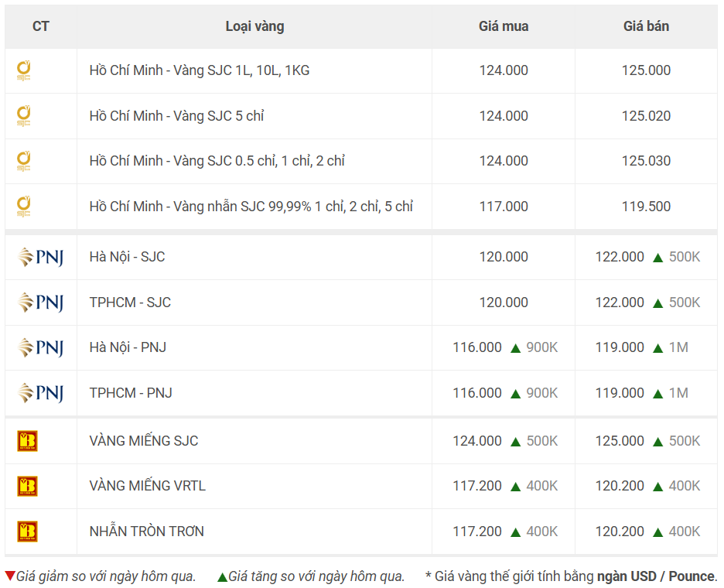Screen dimensions: 724x588
Task: Click the SJC logo in the Vàng SJC 5 chỉ row
Action: pyautogui.click(x=23, y=116)
